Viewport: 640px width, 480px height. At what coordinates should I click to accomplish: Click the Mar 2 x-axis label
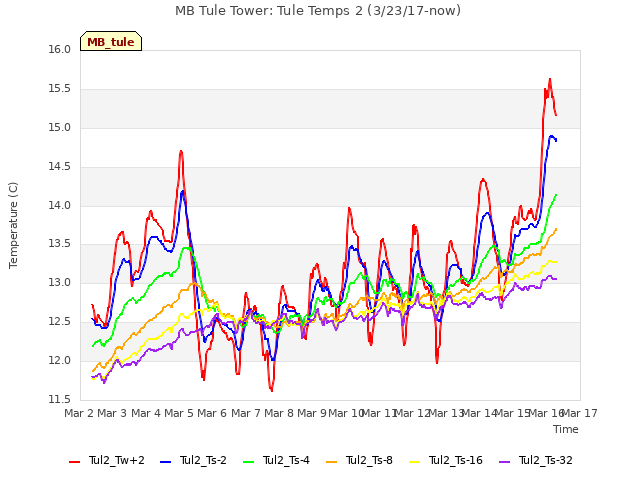[79, 413]
